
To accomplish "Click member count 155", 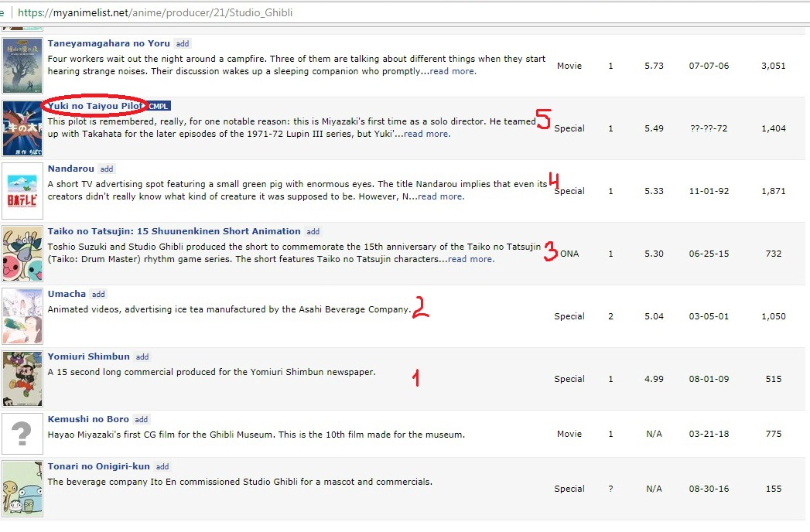I will pyautogui.click(x=774, y=488).
